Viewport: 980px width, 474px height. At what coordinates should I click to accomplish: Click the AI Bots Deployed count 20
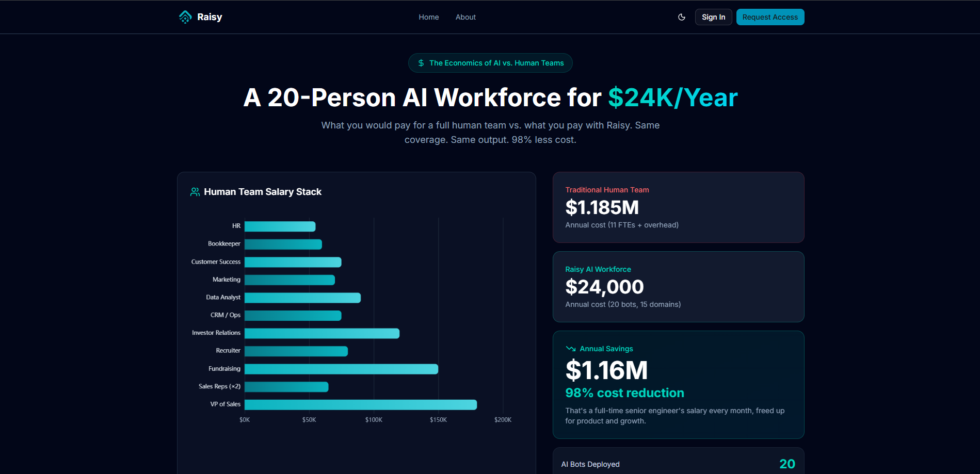pyautogui.click(x=787, y=464)
